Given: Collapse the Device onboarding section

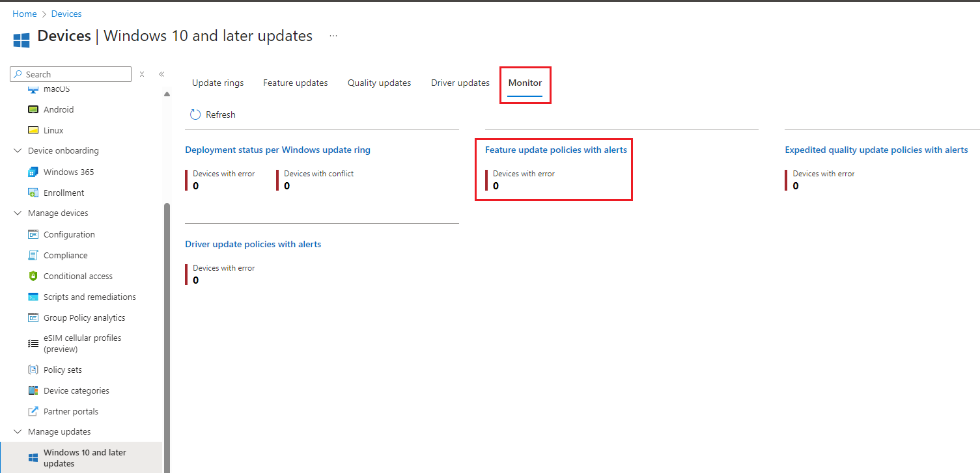Looking at the screenshot, I should pos(18,151).
